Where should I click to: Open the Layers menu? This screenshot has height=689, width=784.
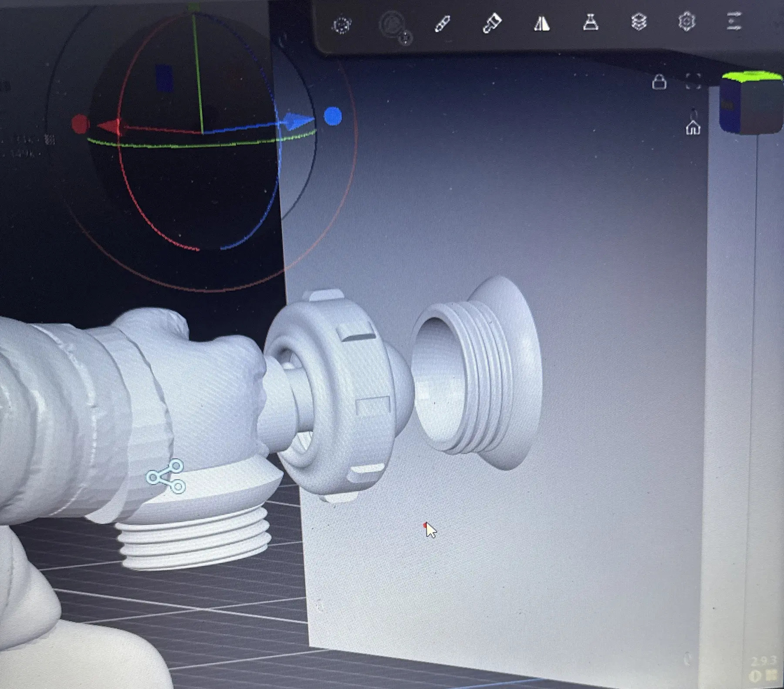pos(639,21)
